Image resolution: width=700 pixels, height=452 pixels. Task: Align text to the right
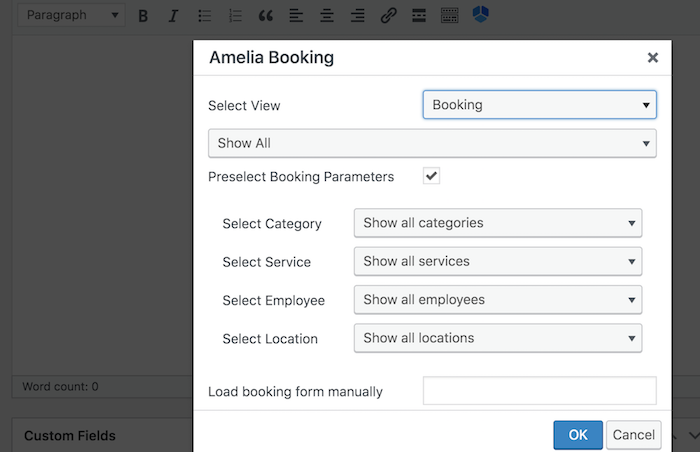(x=357, y=16)
